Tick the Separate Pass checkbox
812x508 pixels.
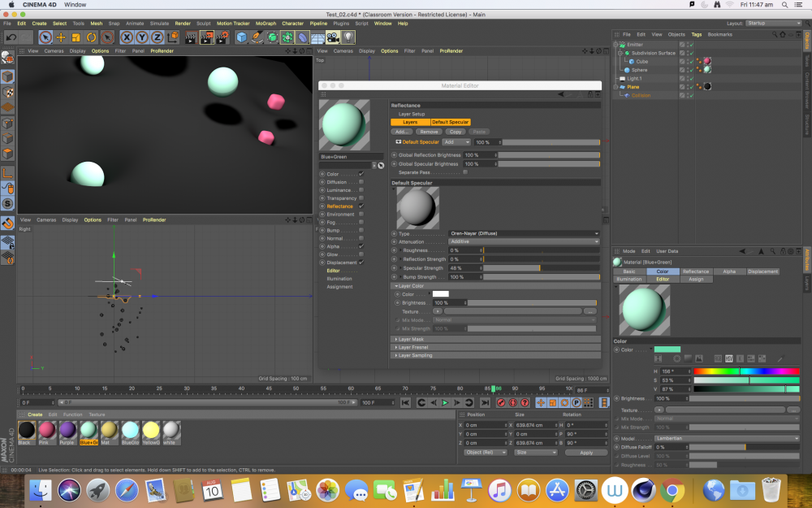point(464,172)
